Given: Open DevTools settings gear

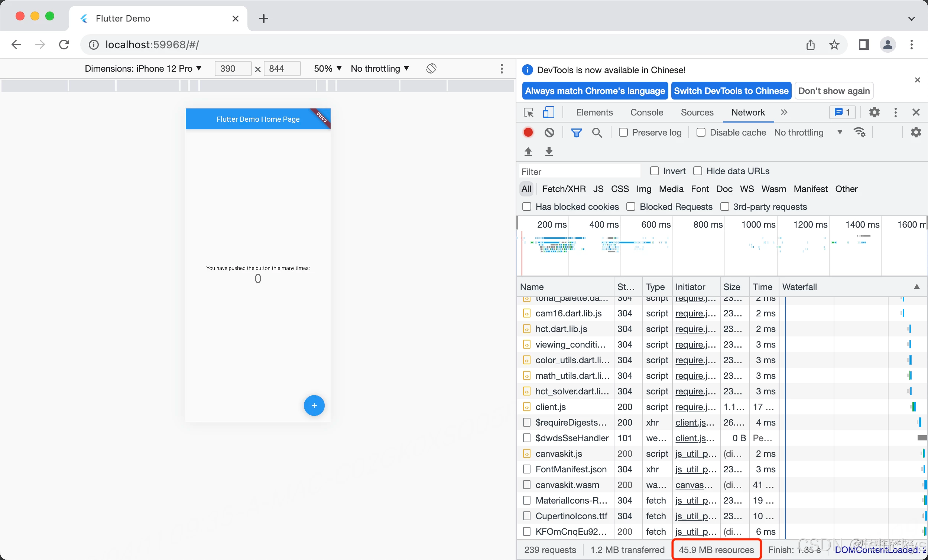Looking at the screenshot, I should coord(875,112).
